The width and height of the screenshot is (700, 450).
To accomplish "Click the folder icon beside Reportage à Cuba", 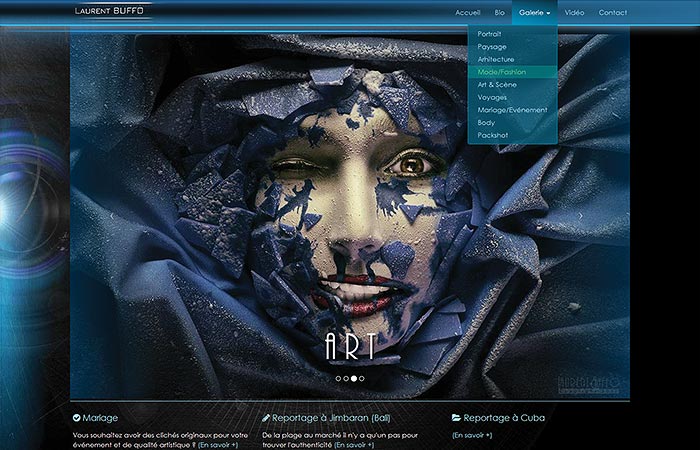I will pos(456,418).
